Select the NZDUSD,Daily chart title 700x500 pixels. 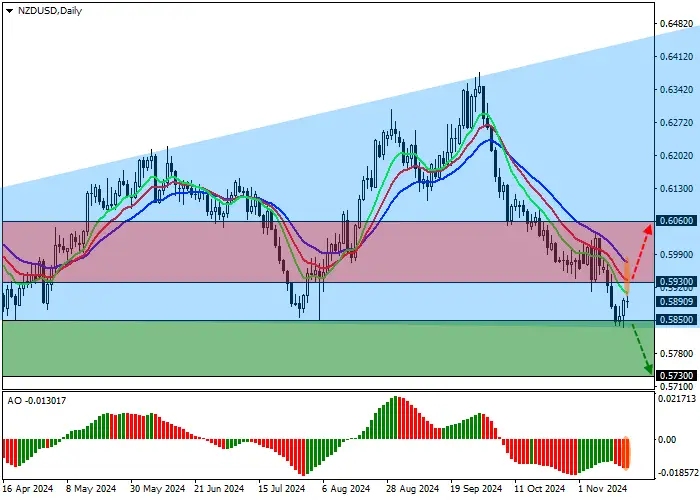click(x=50, y=11)
